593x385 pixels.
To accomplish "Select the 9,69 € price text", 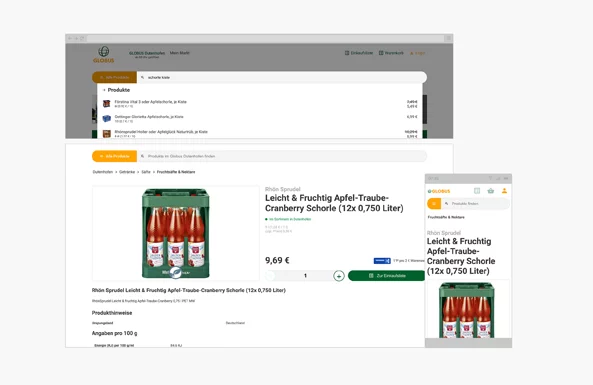I will coord(277,260).
